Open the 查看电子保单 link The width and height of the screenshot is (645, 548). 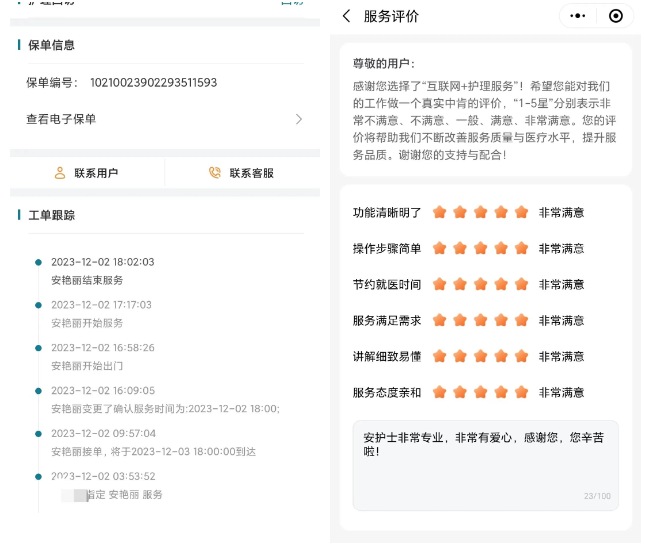click(x=61, y=119)
